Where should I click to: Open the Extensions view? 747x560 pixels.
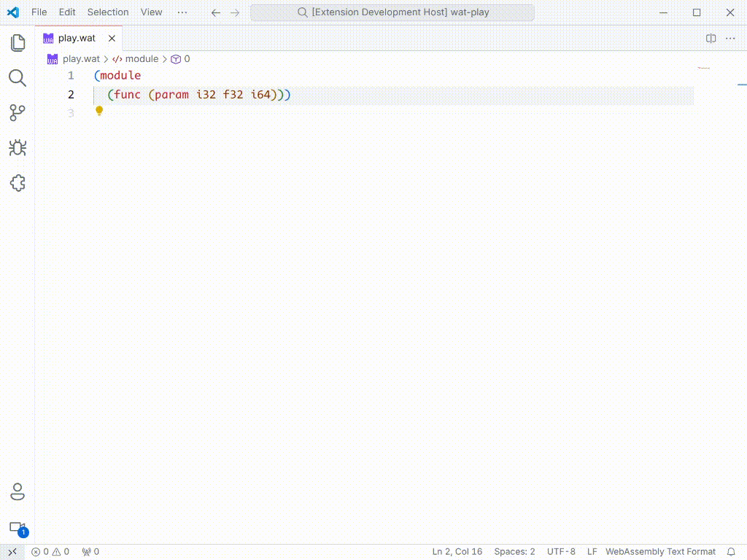click(x=18, y=183)
